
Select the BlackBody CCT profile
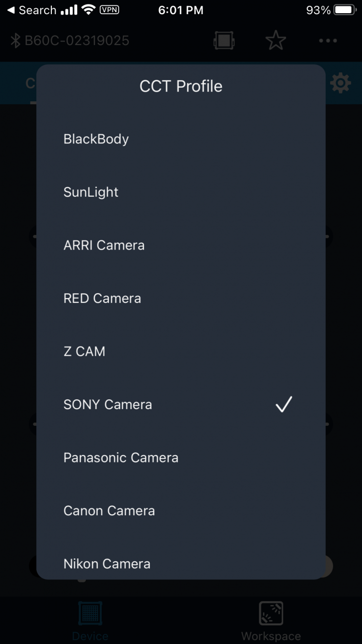point(96,139)
